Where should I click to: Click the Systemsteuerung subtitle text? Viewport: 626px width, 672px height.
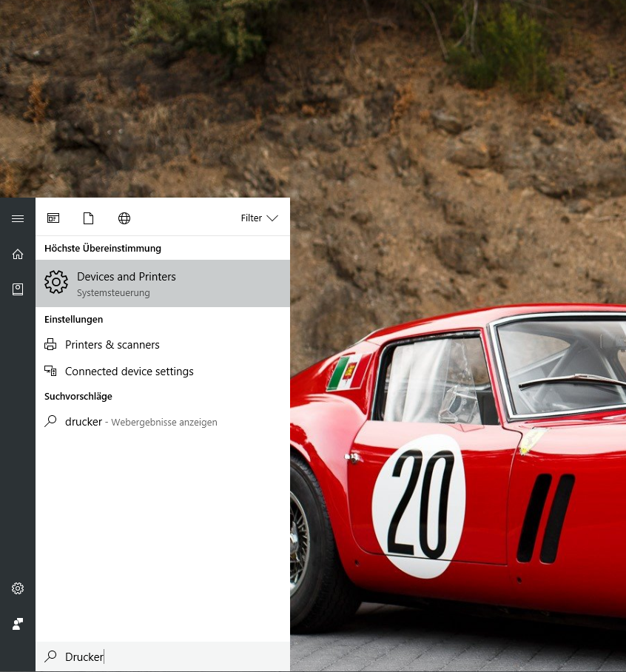pyautogui.click(x=113, y=293)
